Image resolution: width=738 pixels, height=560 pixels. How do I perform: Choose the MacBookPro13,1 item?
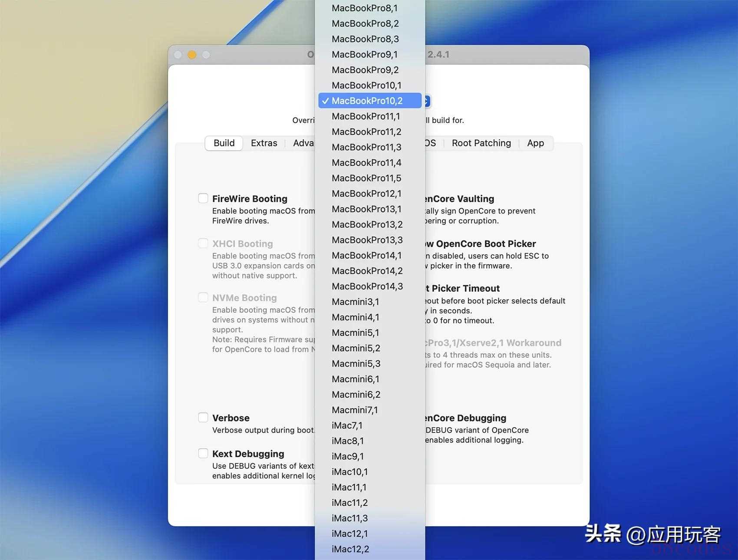click(x=370, y=209)
